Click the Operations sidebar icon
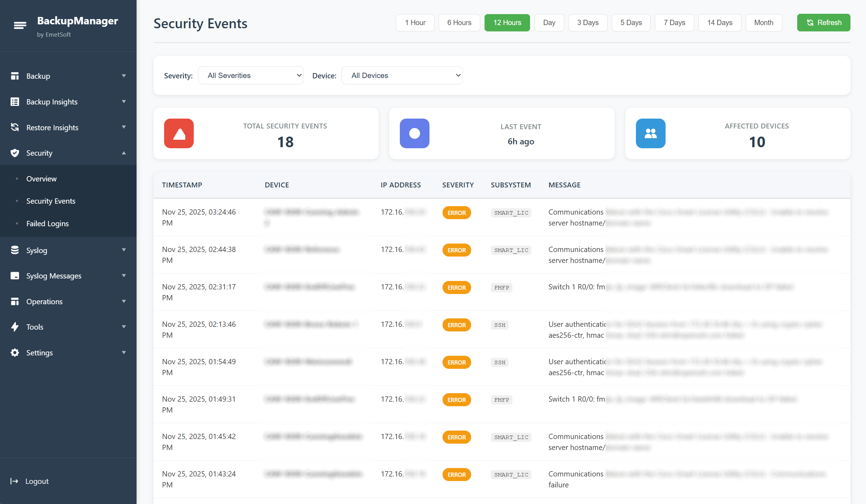 click(15, 301)
